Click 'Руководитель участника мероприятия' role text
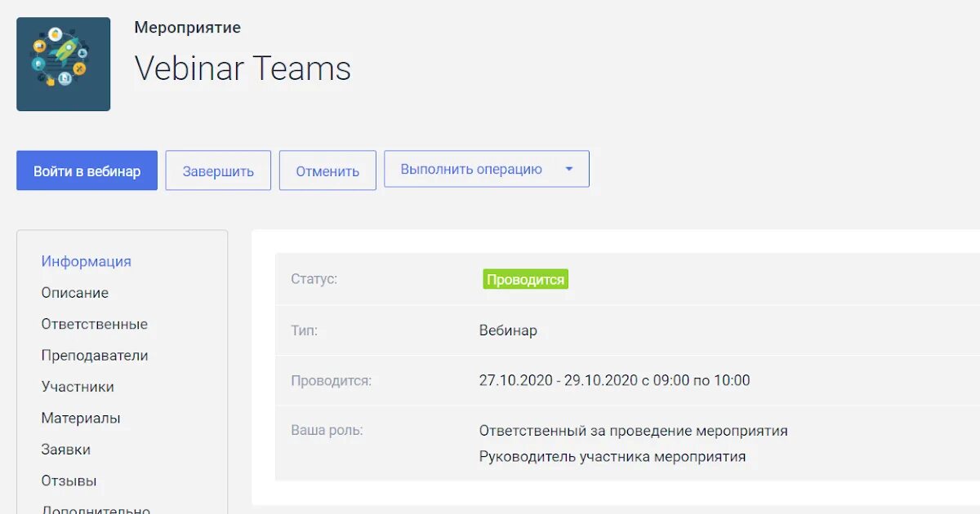Screen dimensions: 980x514 click(x=612, y=457)
